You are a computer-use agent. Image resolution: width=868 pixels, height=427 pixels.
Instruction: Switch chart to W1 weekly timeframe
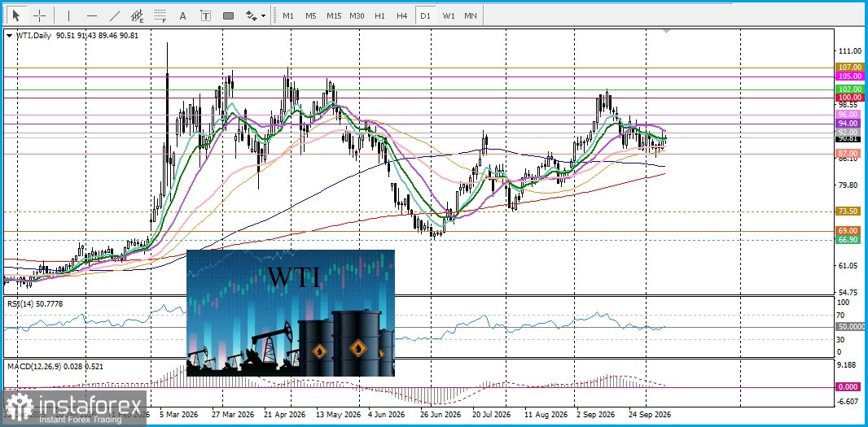pos(449,16)
